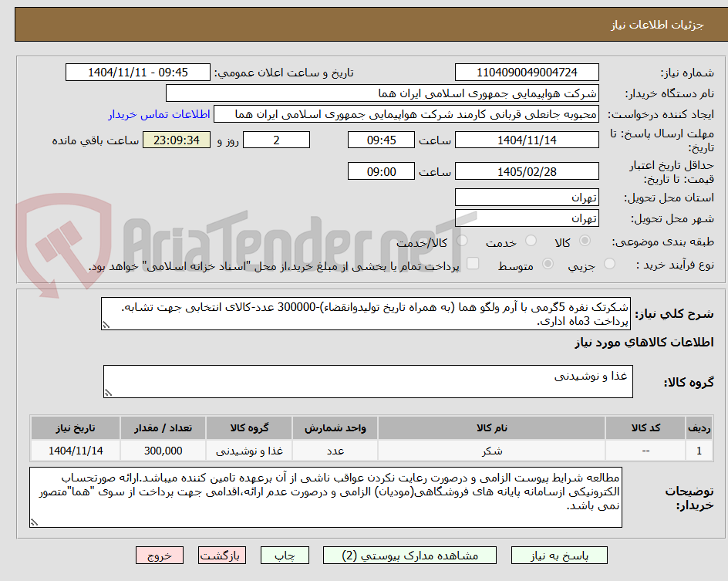
Task: Click the 1404/11/14 need date table cell
Action: 76,451
